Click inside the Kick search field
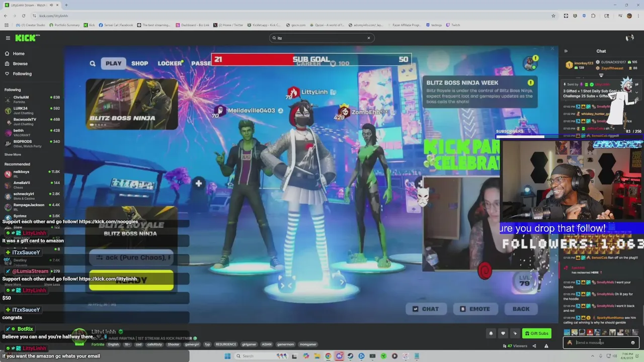 [x=322, y=38]
